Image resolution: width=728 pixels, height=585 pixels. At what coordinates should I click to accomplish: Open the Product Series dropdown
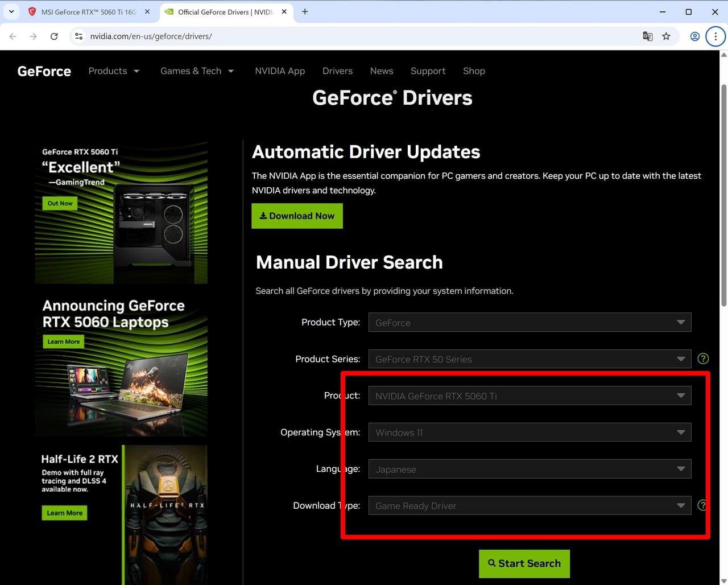pos(530,359)
